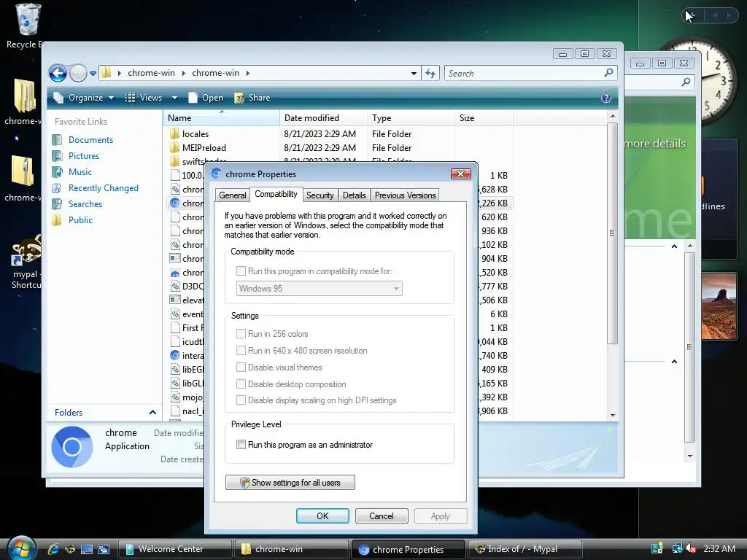Select the MEIPreload folder icon

pos(175,147)
